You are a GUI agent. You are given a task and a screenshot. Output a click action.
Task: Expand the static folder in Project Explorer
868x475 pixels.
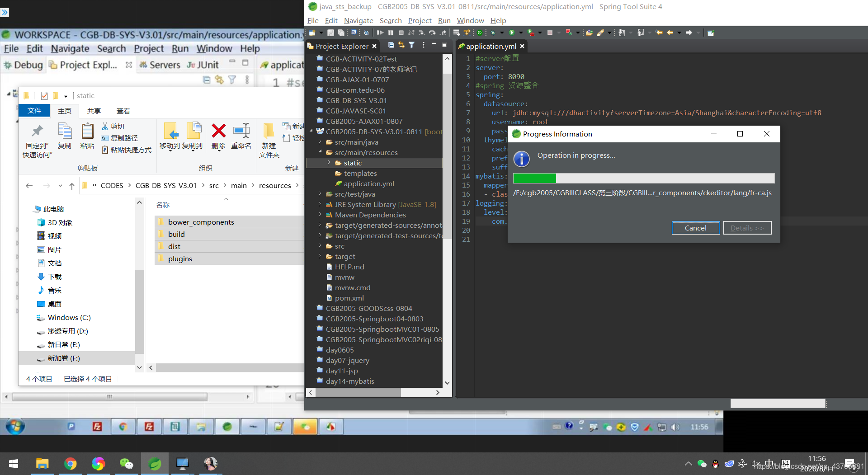coord(329,163)
